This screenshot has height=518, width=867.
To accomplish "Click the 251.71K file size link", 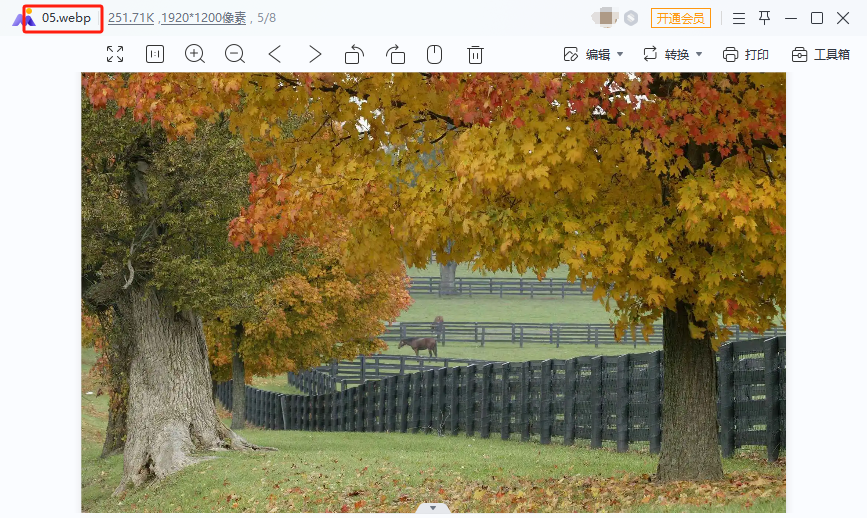I will (x=131, y=18).
